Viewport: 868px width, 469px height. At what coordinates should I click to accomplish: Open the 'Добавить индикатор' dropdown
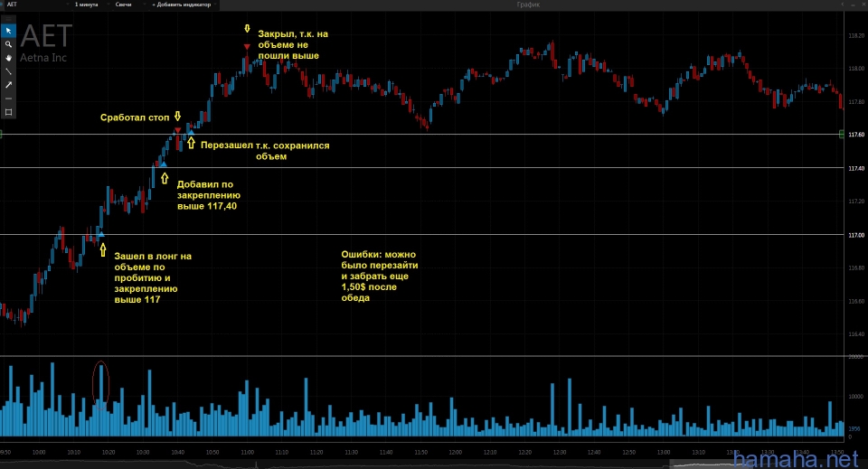183,5
